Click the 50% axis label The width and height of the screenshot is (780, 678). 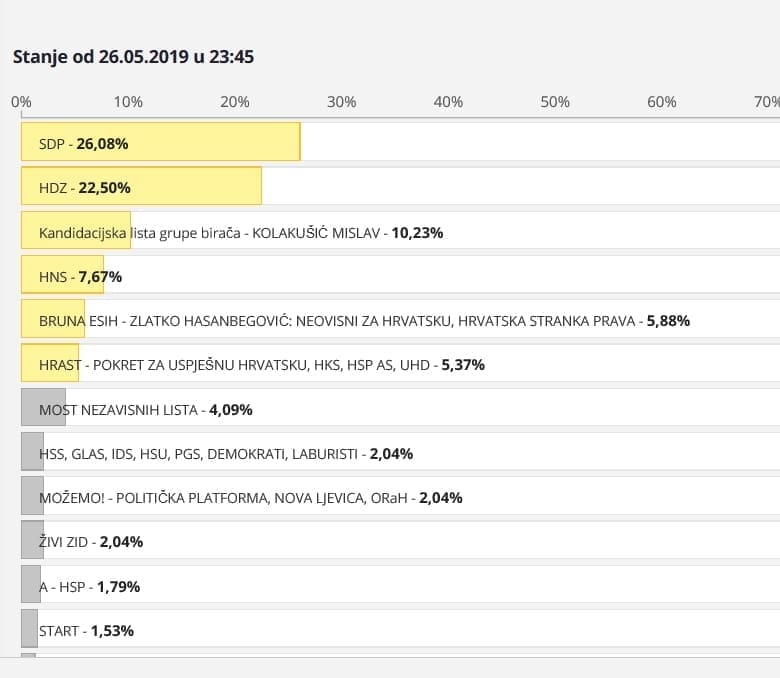(555, 102)
